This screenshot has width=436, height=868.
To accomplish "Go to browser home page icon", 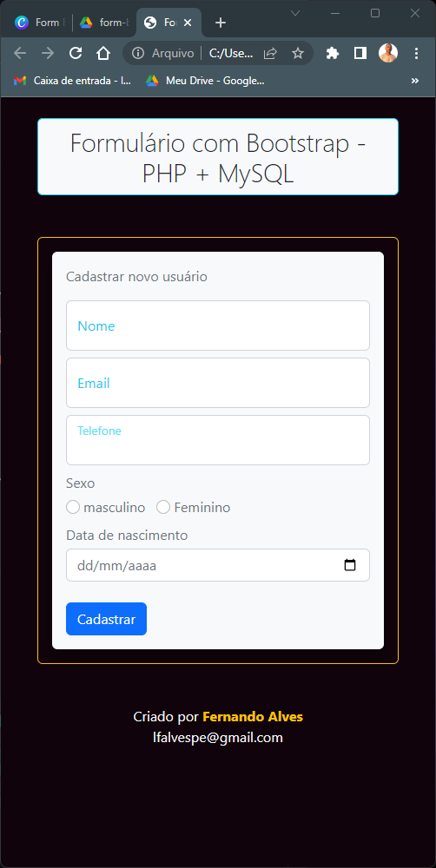I will click(103, 53).
